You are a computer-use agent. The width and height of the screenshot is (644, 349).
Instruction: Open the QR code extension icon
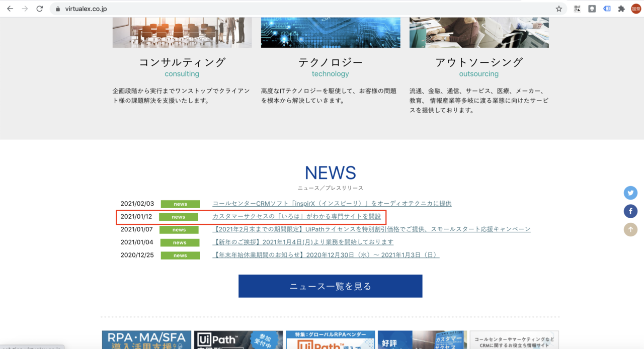pyautogui.click(x=577, y=9)
